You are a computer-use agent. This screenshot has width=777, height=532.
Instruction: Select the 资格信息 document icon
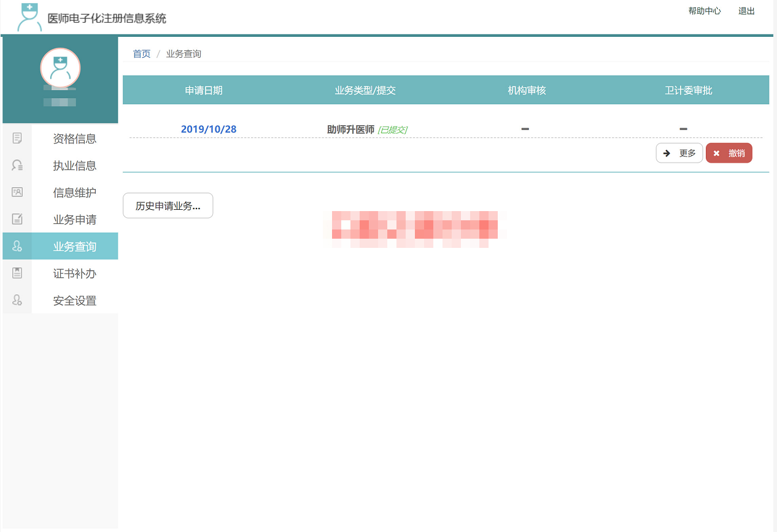click(17, 138)
